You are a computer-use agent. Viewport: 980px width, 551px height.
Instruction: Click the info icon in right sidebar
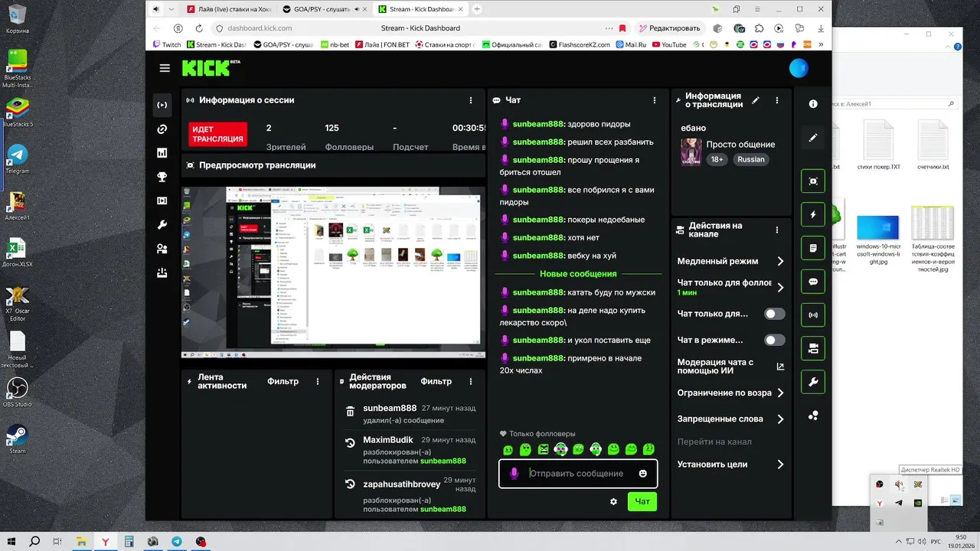pyautogui.click(x=813, y=104)
